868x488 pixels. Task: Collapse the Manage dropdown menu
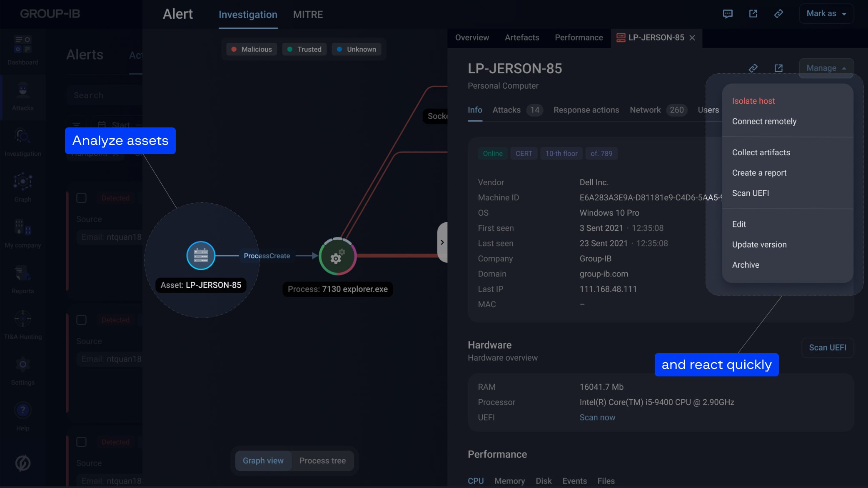826,68
